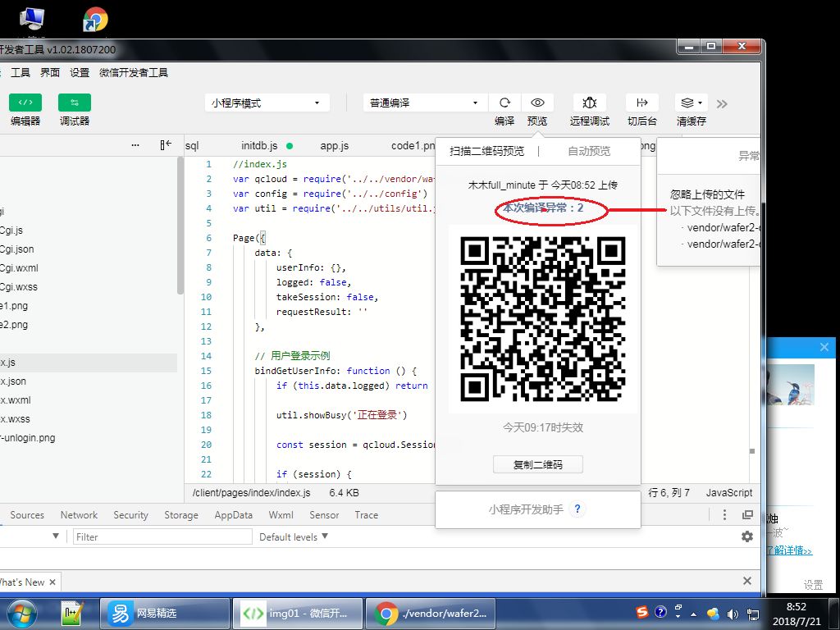Open the AppData debugger tab

pyautogui.click(x=233, y=515)
